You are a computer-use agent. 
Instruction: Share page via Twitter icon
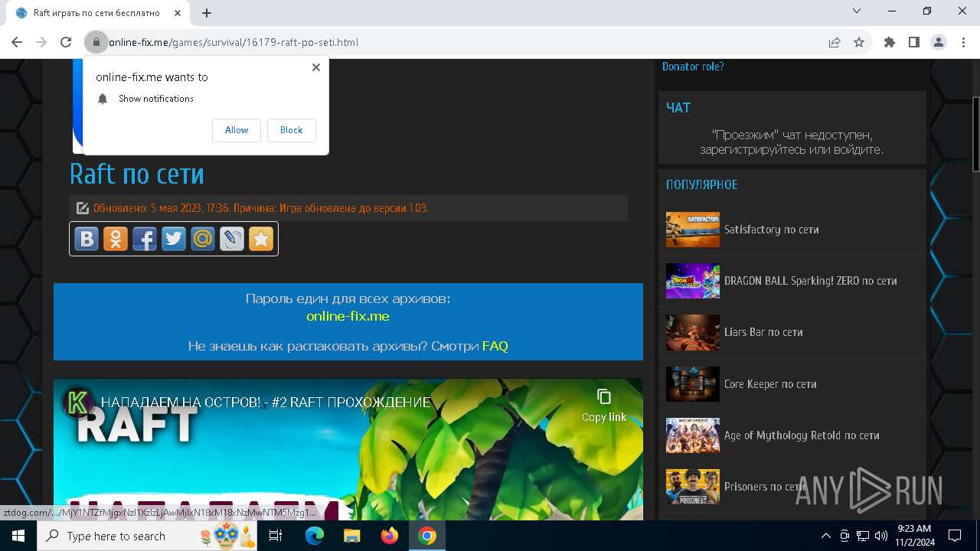[x=174, y=239]
